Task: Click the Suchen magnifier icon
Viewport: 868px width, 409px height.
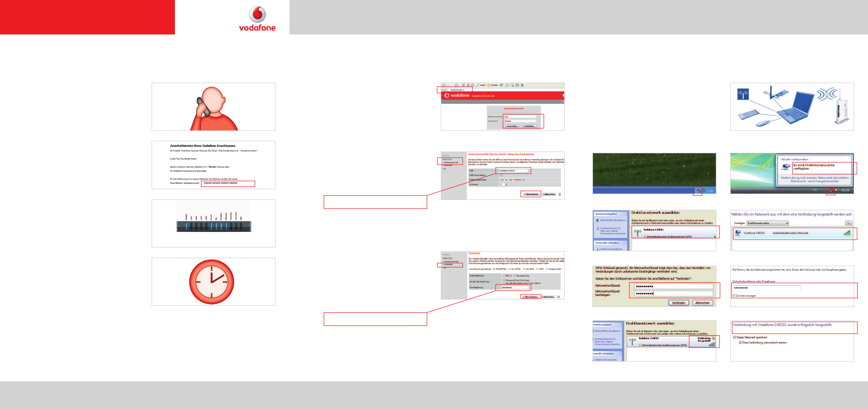Action: [x=478, y=85]
